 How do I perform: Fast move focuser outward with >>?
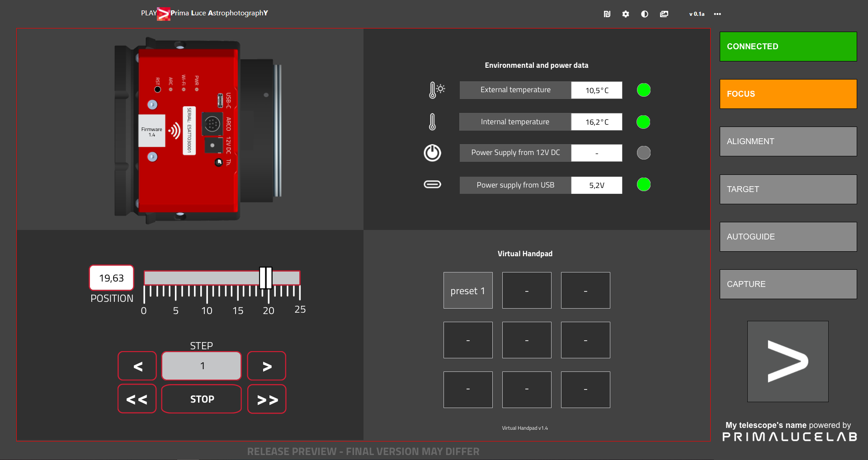click(x=267, y=399)
